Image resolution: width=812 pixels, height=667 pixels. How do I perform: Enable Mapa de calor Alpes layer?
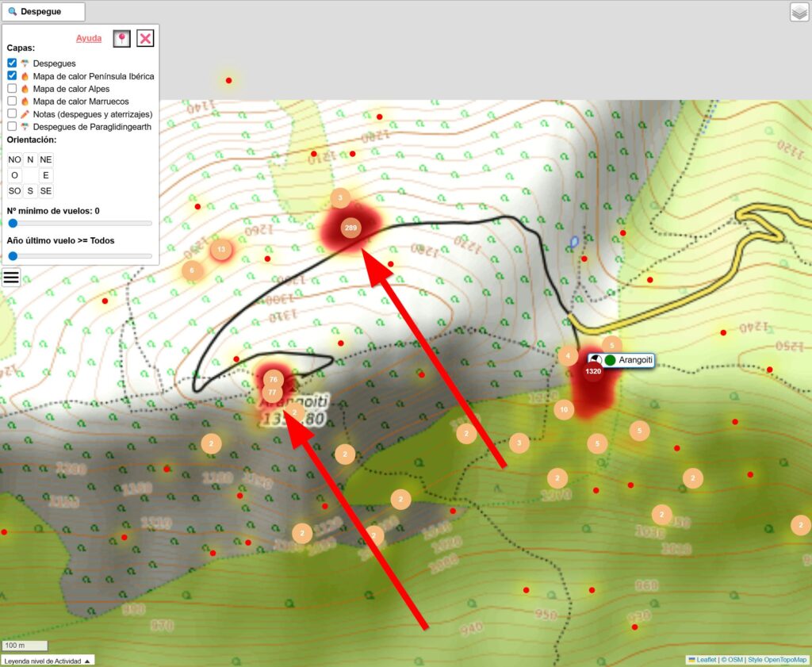[12, 89]
